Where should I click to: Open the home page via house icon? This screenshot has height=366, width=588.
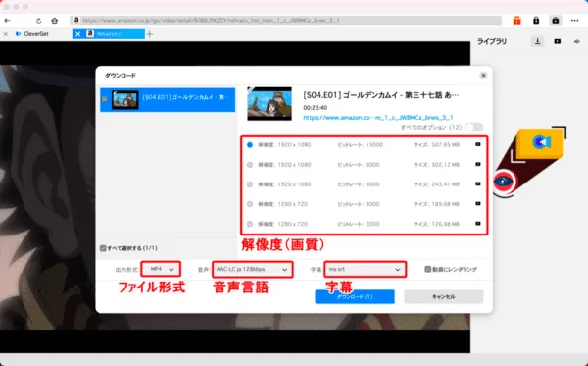[55, 21]
